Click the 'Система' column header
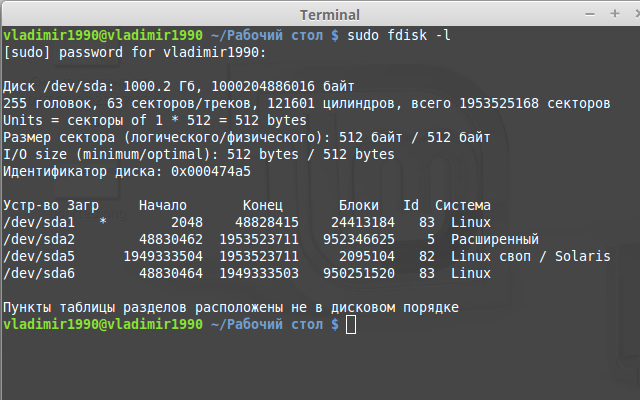Viewport: 640px width, 400px height. click(463, 205)
